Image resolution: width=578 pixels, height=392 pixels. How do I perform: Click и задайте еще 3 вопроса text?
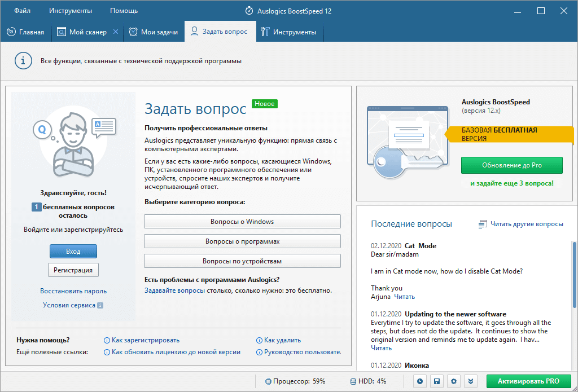pos(511,183)
